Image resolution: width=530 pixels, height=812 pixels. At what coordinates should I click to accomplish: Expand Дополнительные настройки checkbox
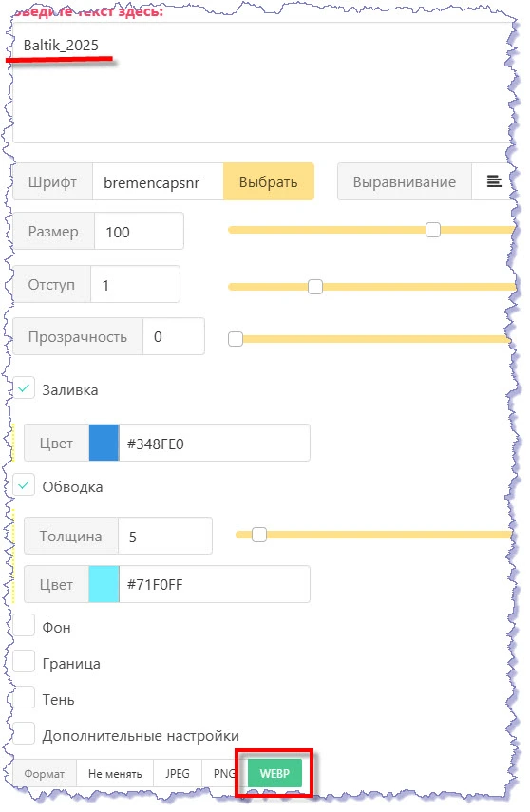coord(24,734)
